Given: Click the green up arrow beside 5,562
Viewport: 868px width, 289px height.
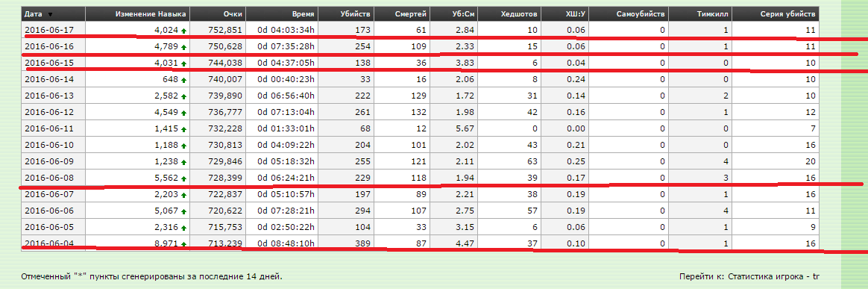Looking at the screenshot, I should (183, 178).
